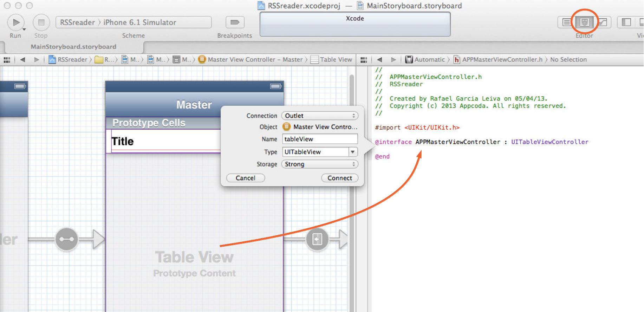Toggle the navigator panel view button
The width and height of the screenshot is (644, 312).
pyautogui.click(x=626, y=22)
